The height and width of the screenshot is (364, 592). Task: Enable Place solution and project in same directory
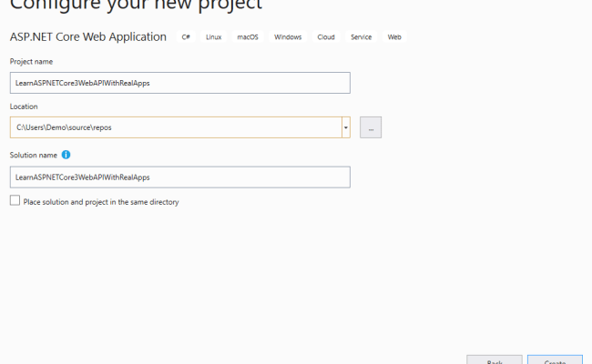[x=15, y=200]
